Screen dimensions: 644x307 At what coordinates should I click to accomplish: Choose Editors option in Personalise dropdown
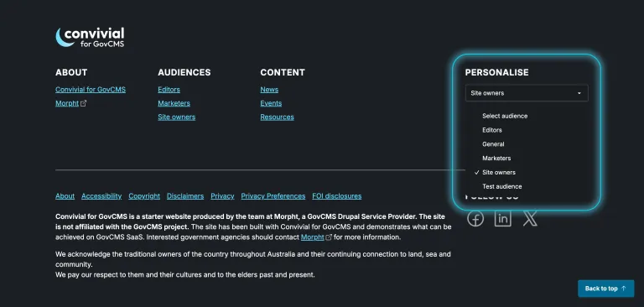click(492, 130)
